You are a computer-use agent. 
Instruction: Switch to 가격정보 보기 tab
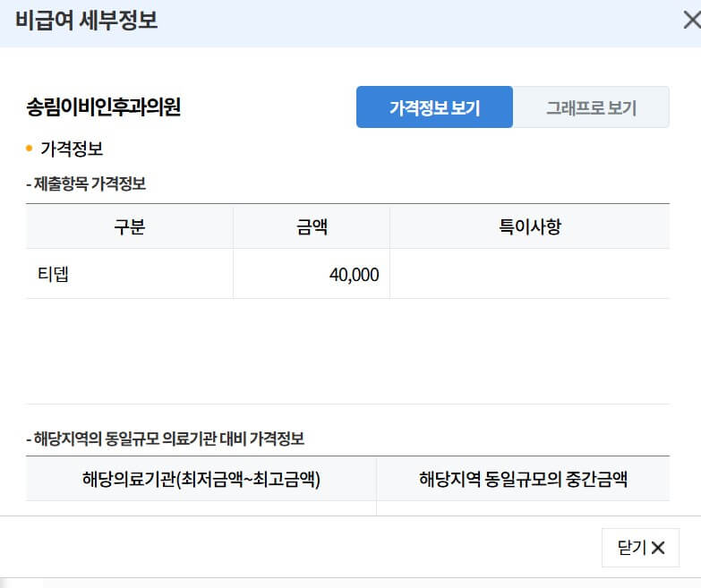click(x=434, y=107)
